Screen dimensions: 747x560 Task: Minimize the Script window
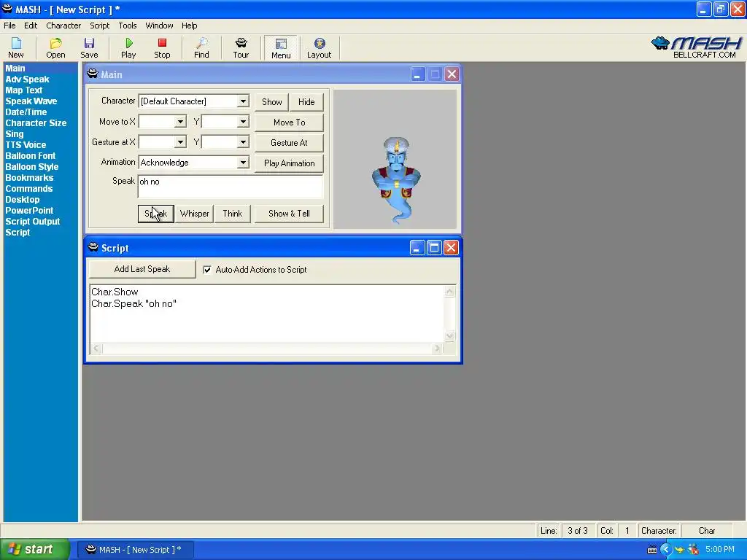pyautogui.click(x=417, y=248)
